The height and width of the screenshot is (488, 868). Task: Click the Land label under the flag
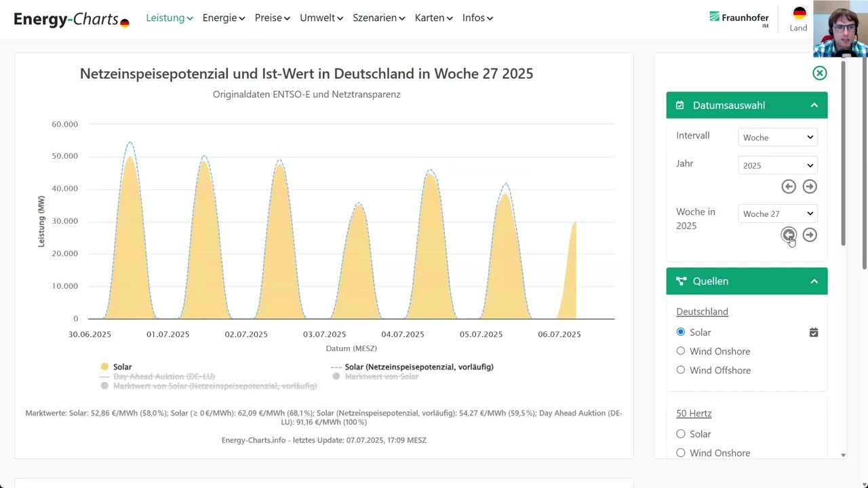tap(799, 28)
